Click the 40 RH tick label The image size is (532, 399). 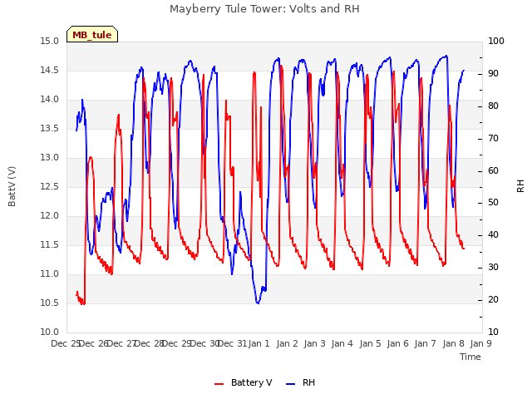pyautogui.click(x=493, y=235)
